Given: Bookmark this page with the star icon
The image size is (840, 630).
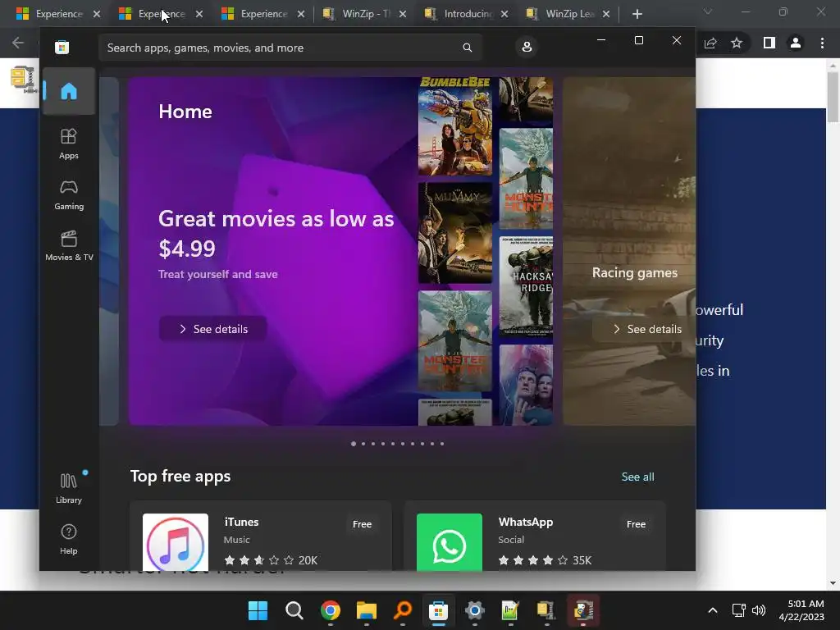Looking at the screenshot, I should point(737,43).
